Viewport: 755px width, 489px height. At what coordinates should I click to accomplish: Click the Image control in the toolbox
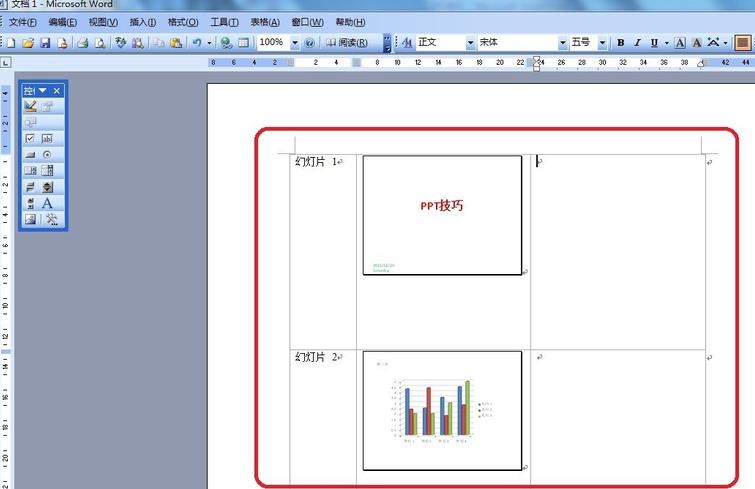(x=30, y=219)
